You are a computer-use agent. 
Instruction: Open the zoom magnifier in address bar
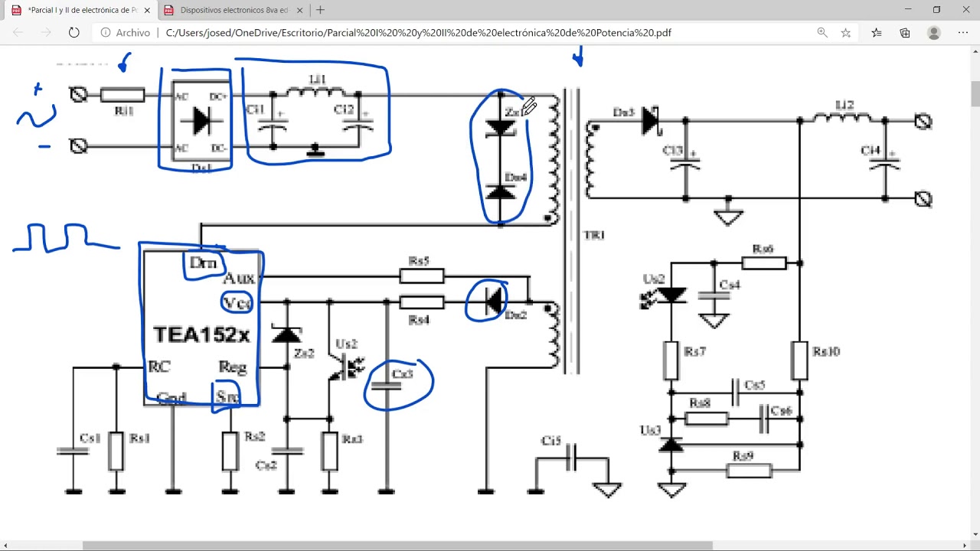click(822, 33)
